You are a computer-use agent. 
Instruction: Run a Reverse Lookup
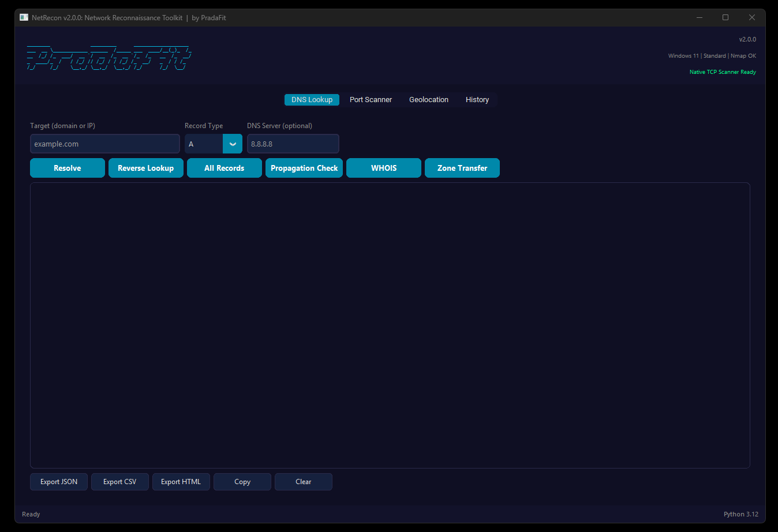[146, 168]
